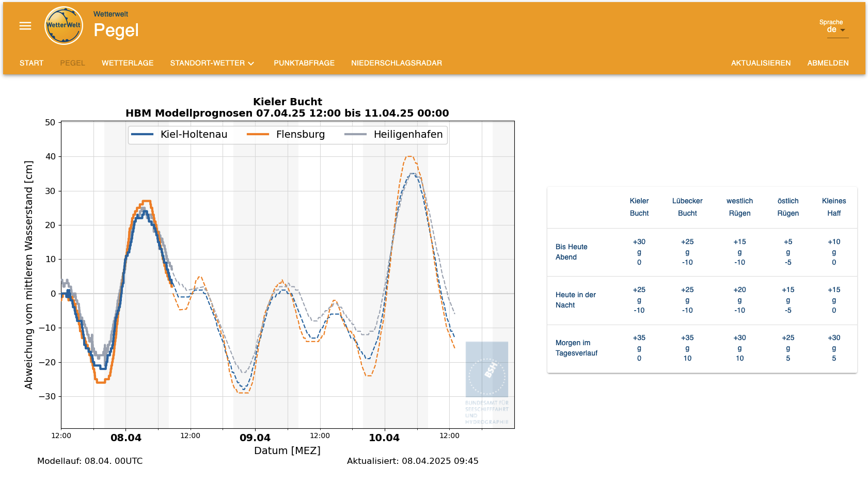868x484 pixels.
Task: Click Abmelden to log out
Action: (828, 63)
